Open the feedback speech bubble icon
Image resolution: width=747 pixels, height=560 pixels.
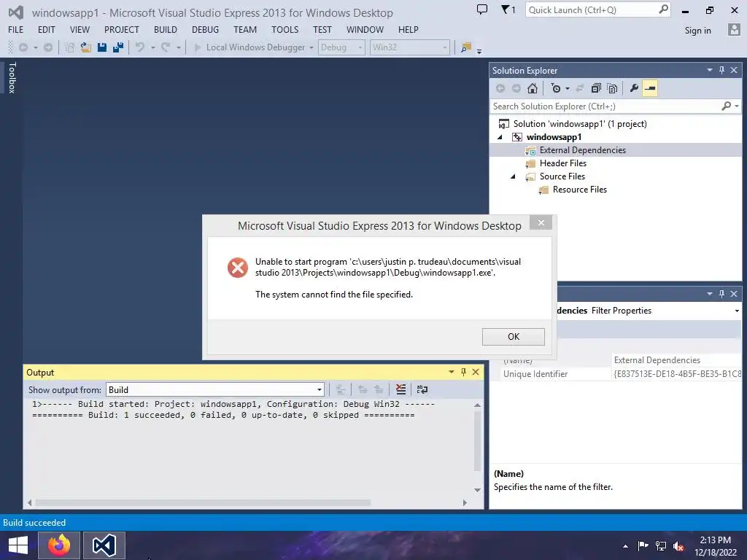pos(482,9)
